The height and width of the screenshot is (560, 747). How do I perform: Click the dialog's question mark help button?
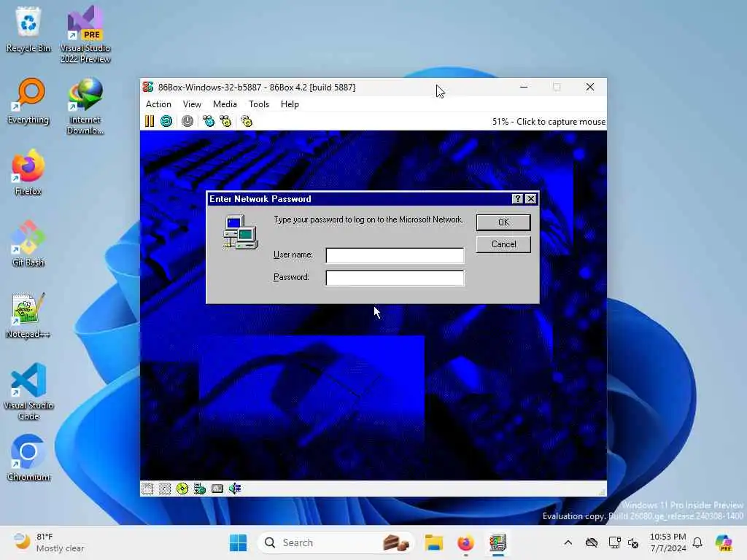click(517, 199)
